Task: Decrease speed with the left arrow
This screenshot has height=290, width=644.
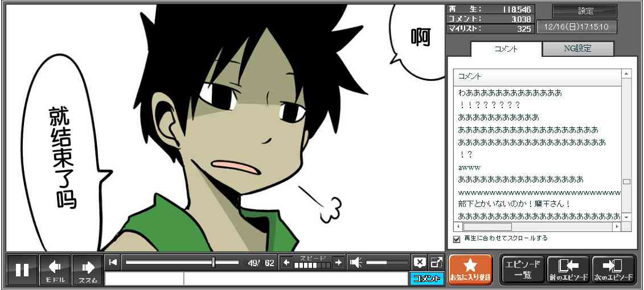Action: (287, 262)
